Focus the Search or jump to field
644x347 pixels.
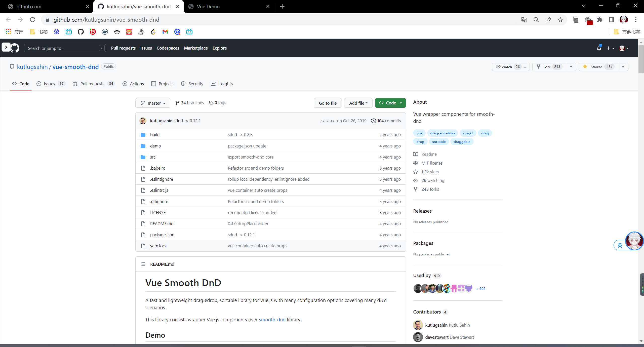tap(63, 48)
